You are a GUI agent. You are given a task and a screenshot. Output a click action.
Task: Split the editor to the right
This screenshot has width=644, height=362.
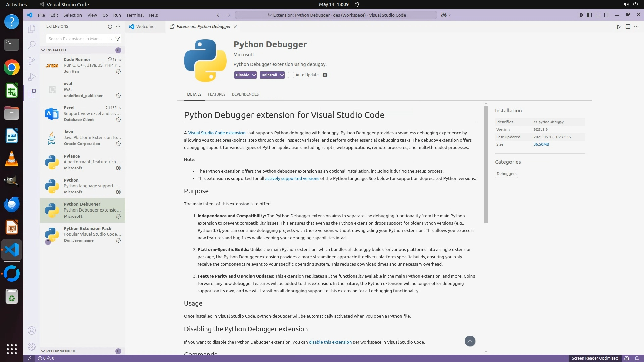tap(628, 27)
